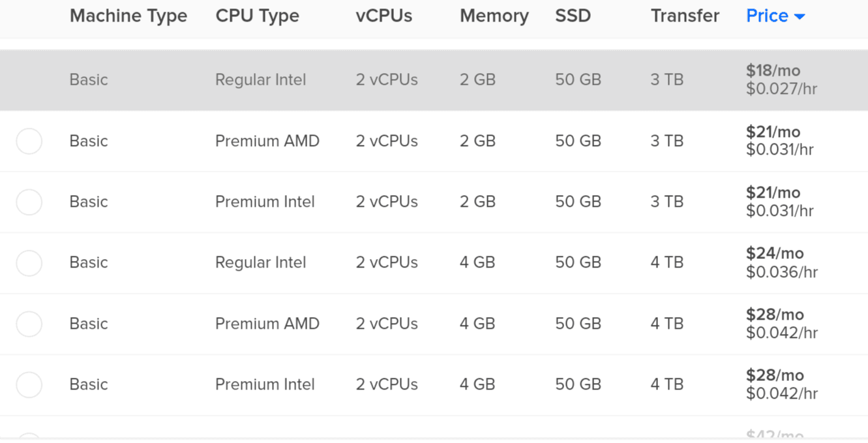Click the SSD column header
This screenshot has width=868, height=443.
click(x=573, y=16)
